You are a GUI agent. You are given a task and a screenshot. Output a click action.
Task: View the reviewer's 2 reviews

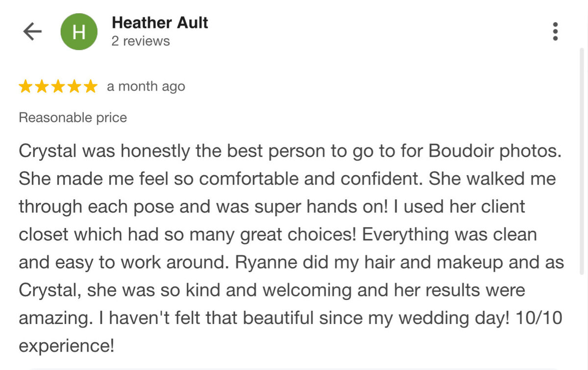click(x=141, y=41)
